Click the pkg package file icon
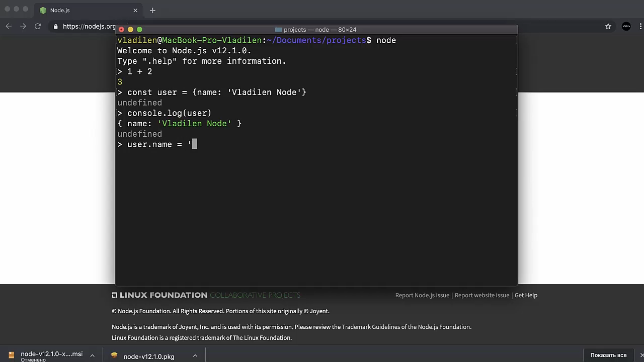Screen dimensions: 644x362 (x=114, y=355)
